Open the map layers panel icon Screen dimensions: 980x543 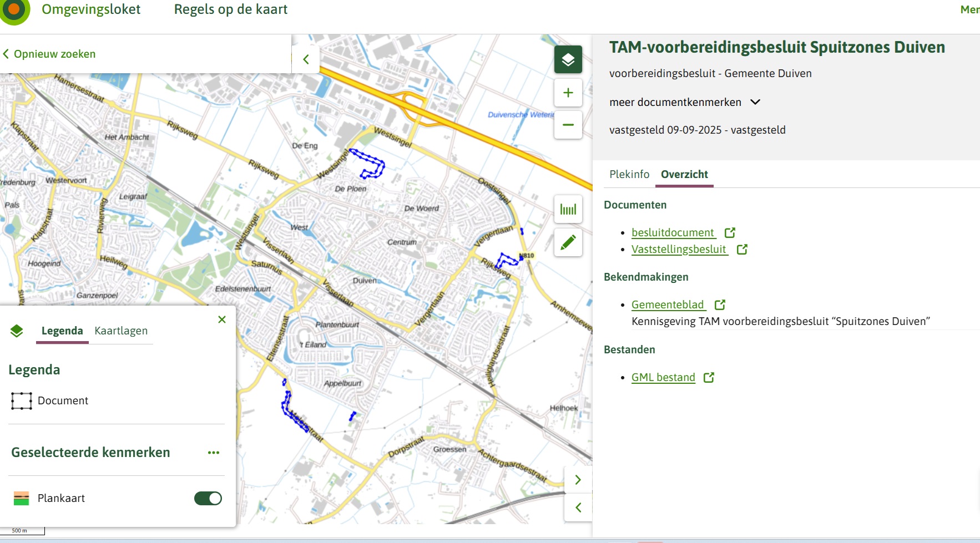tap(568, 59)
